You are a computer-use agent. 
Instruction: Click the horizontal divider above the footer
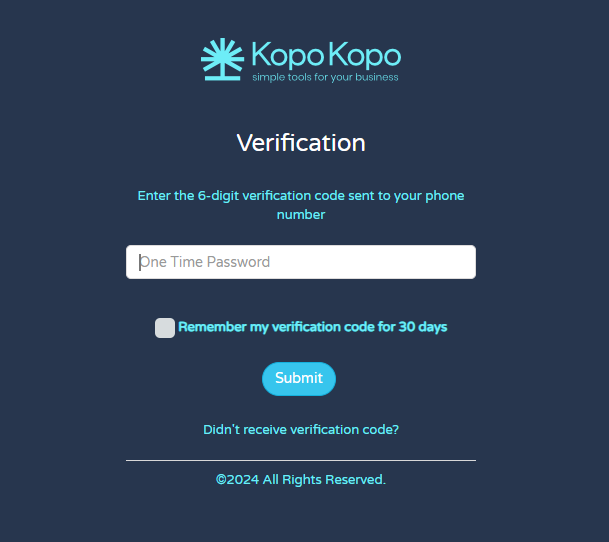click(301, 460)
